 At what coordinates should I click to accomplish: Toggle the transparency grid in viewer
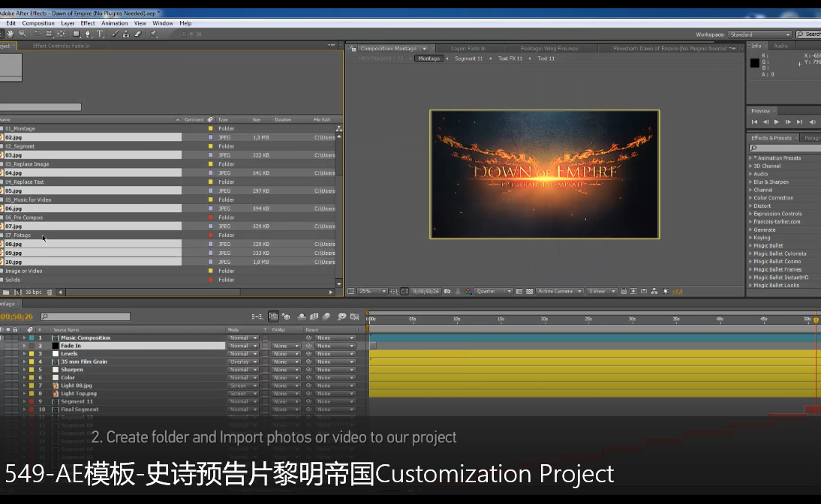point(529,292)
